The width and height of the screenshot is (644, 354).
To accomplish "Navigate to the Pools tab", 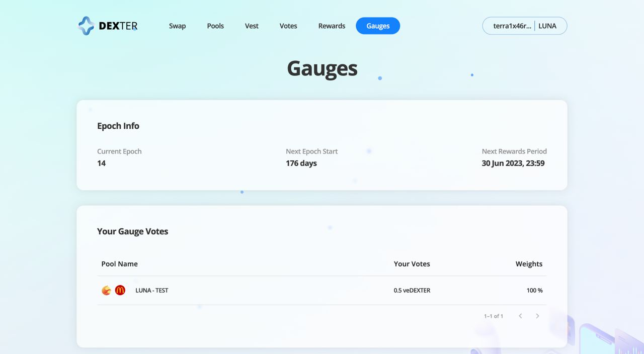I will click(x=215, y=26).
